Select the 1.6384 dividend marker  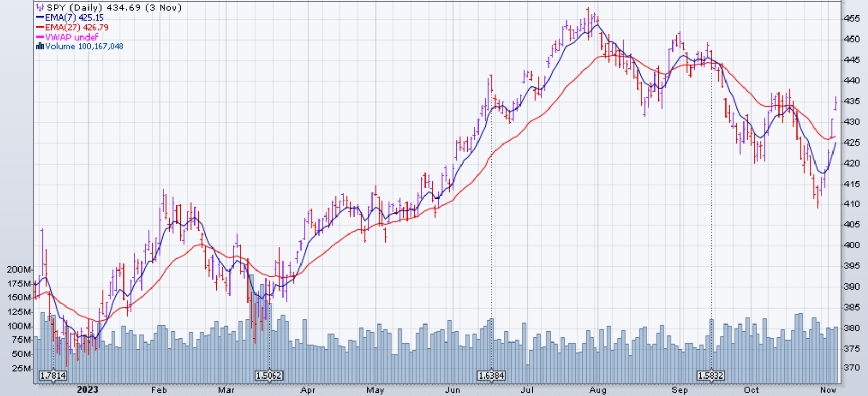click(491, 375)
